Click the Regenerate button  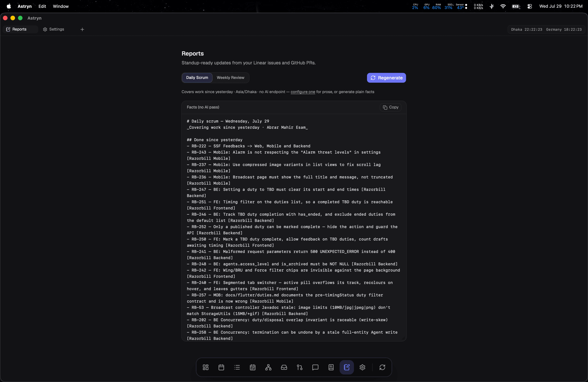click(x=386, y=78)
